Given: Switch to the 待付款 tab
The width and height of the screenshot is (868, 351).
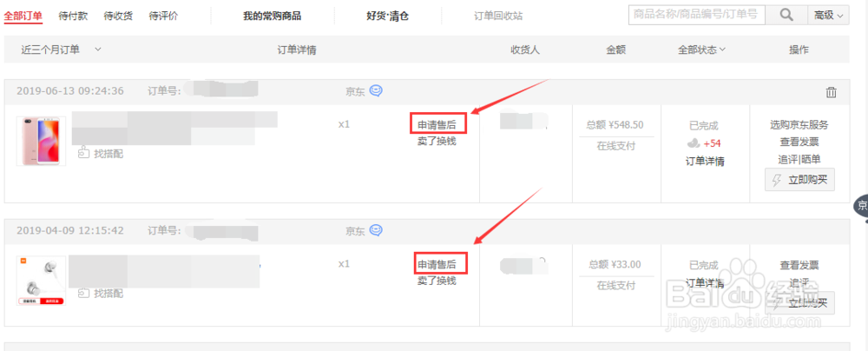Looking at the screenshot, I should click(x=72, y=16).
